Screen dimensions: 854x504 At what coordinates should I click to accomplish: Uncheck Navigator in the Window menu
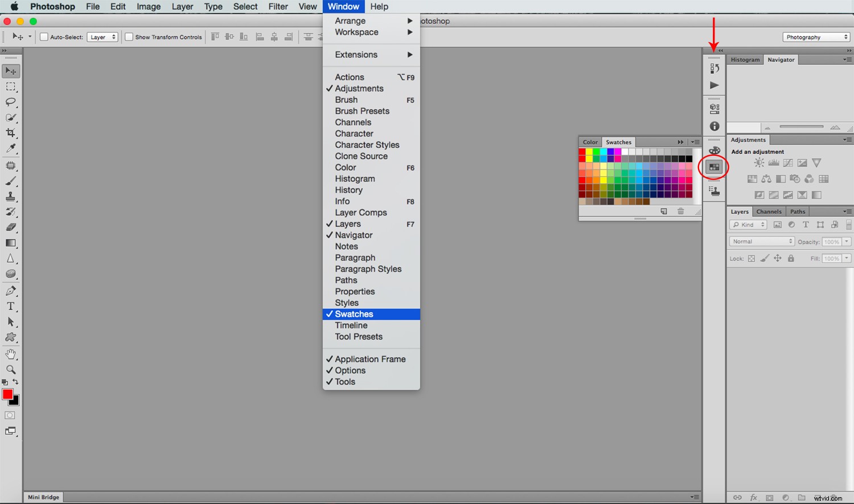pos(353,235)
